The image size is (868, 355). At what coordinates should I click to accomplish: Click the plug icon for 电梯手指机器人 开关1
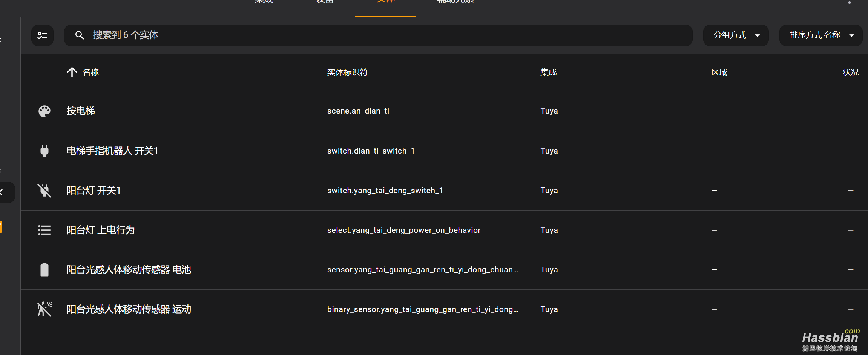(x=44, y=151)
